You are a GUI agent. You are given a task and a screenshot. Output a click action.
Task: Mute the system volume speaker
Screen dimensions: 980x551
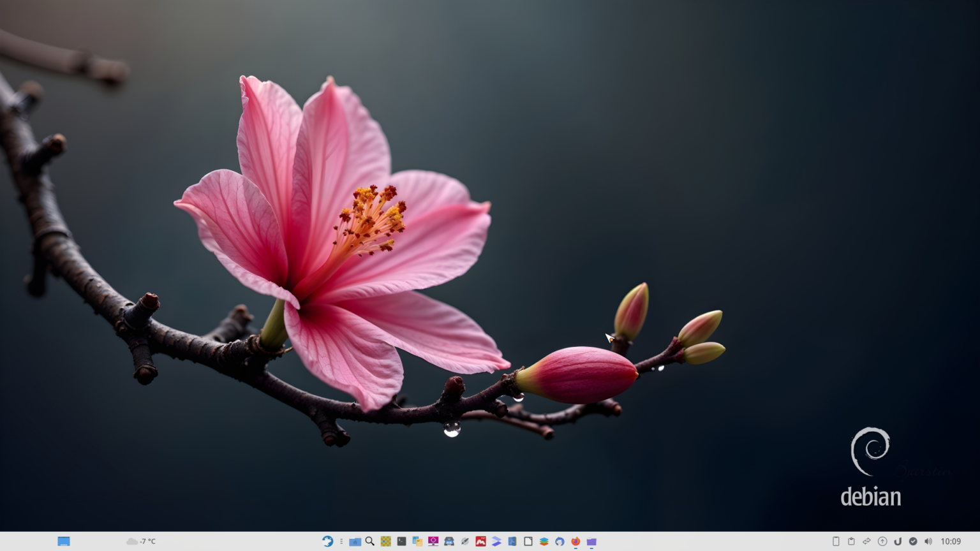(928, 541)
